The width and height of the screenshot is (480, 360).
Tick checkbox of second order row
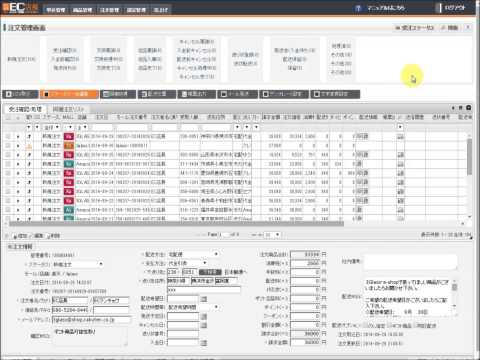pos(8,146)
